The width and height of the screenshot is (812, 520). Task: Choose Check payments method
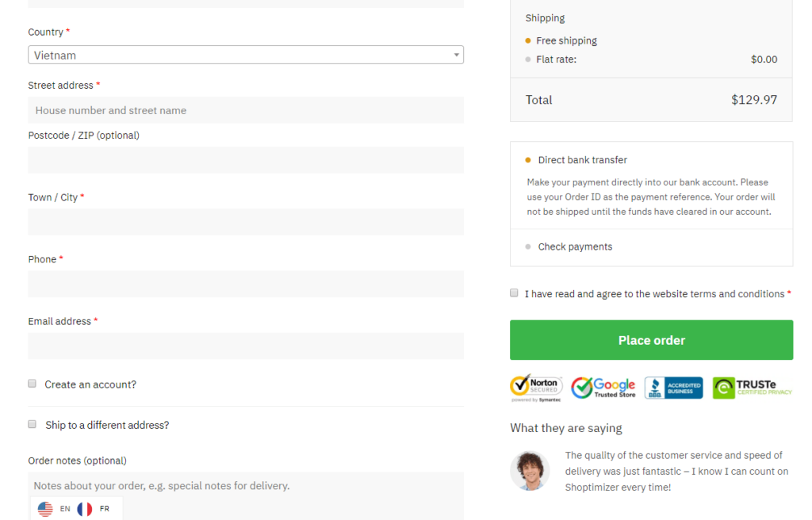pos(528,247)
